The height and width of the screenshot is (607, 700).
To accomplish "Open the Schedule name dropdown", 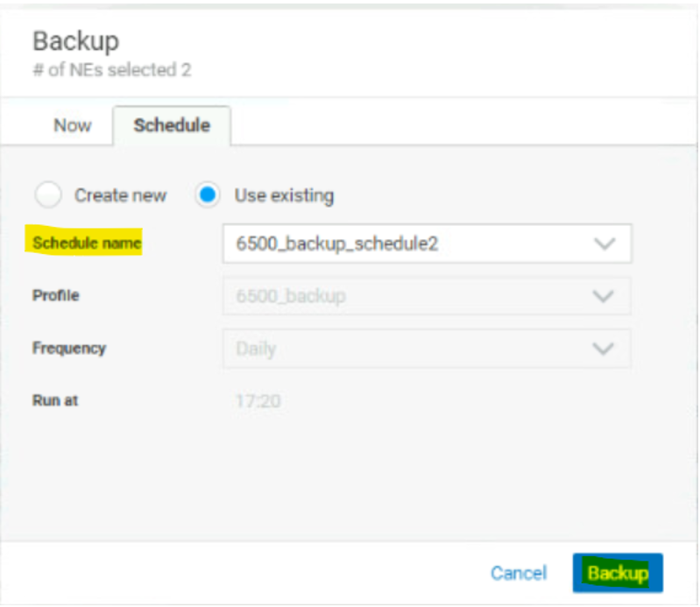I will (x=427, y=244).
